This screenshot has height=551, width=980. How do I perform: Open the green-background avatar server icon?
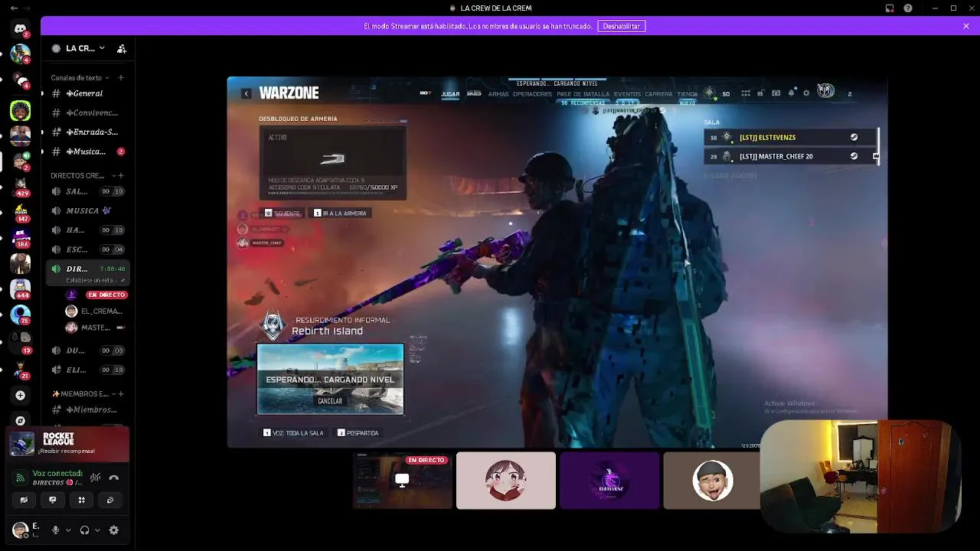click(x=21, y=111)
